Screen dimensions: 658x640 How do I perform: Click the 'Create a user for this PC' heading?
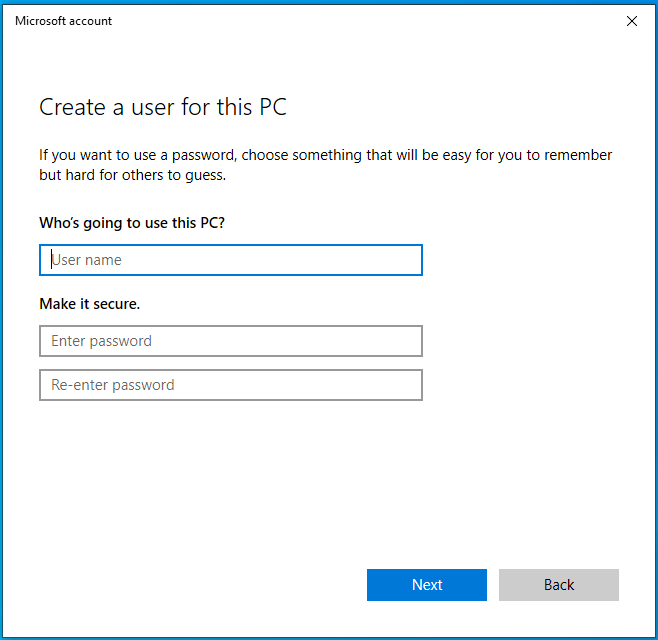tap(163, 107)
